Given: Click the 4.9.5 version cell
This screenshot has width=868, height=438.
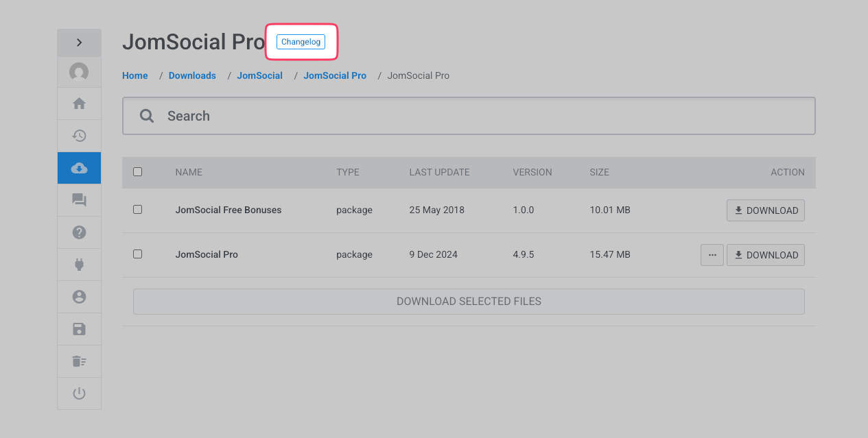Looking at the screenshot, I should [x=524, y=254].
